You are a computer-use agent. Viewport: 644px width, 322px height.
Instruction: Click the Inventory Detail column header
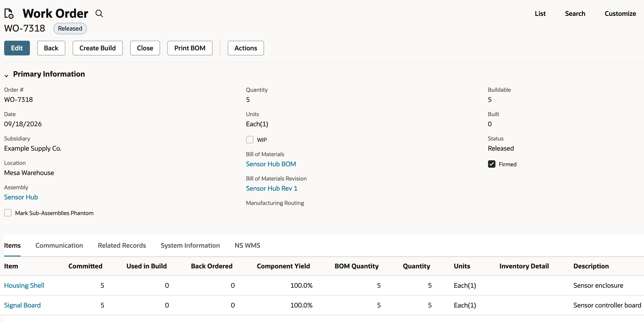click(x=524, y=266)
